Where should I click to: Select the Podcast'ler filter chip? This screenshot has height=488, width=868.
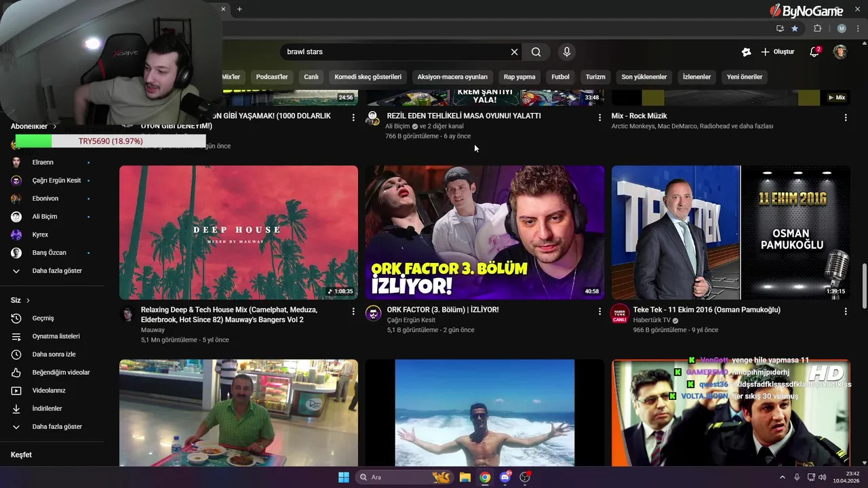click(272, 77)
